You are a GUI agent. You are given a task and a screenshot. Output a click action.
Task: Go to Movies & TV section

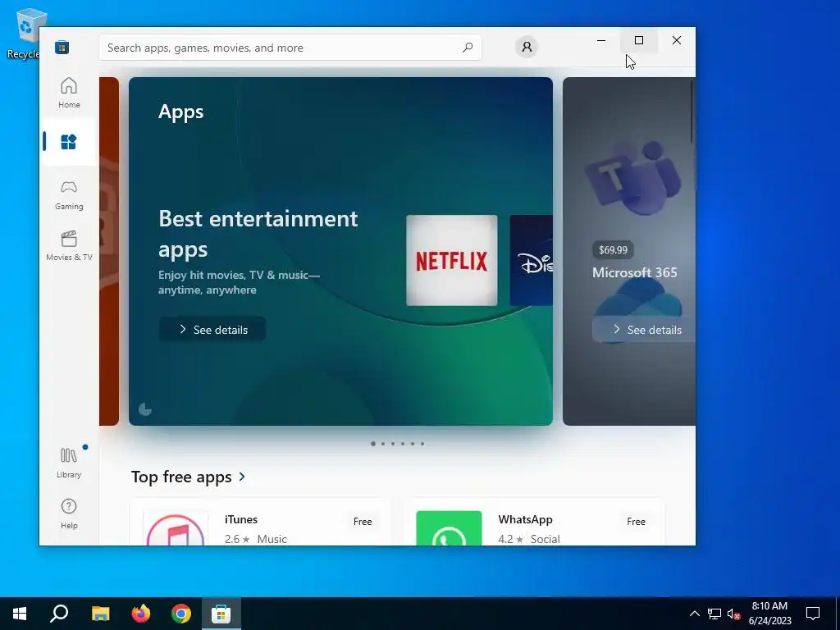[69, 245]
